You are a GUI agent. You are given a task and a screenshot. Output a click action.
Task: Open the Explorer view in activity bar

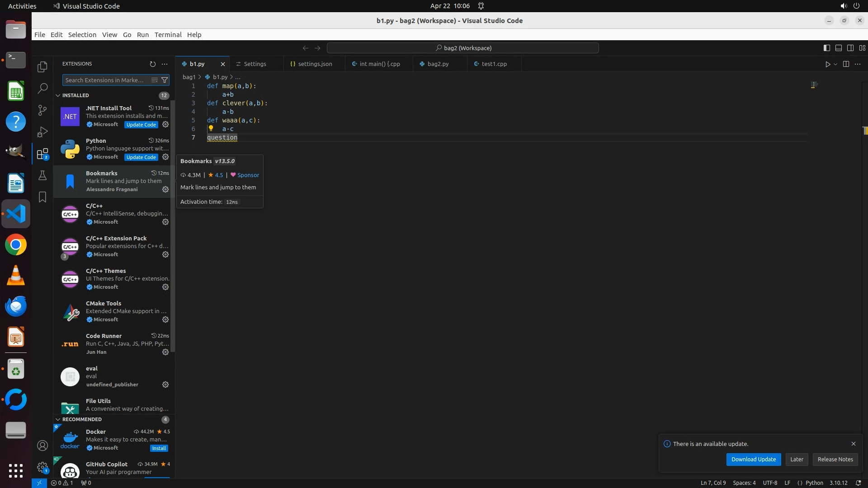(x=42, y=67)
